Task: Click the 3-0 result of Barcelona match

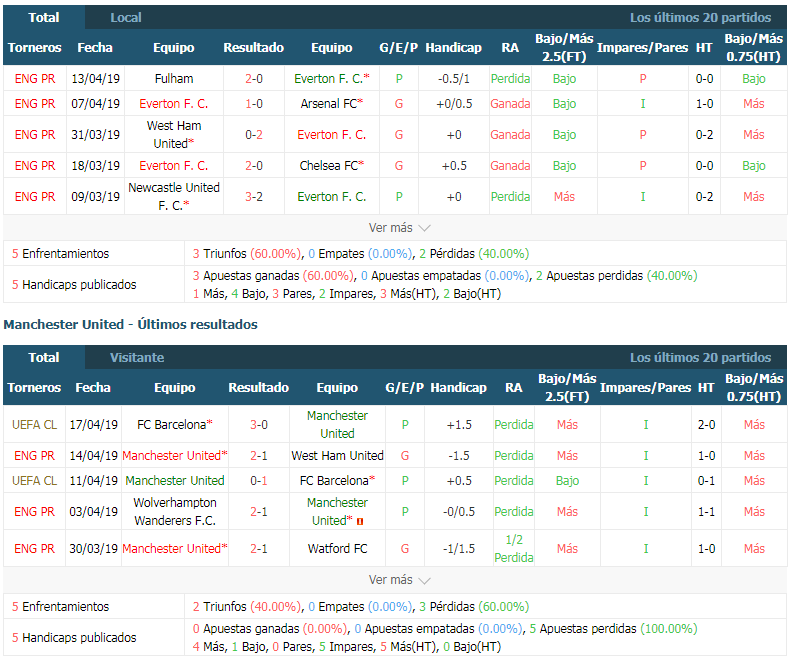Action: (259, 425)
